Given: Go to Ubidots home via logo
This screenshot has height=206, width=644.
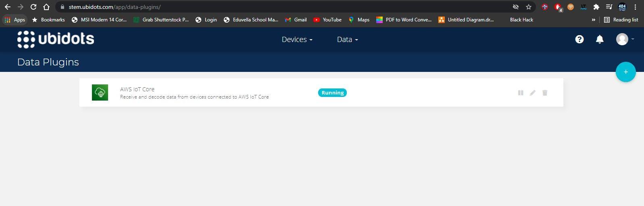Looking at the screenshot, I should click(x=56, y=39).
